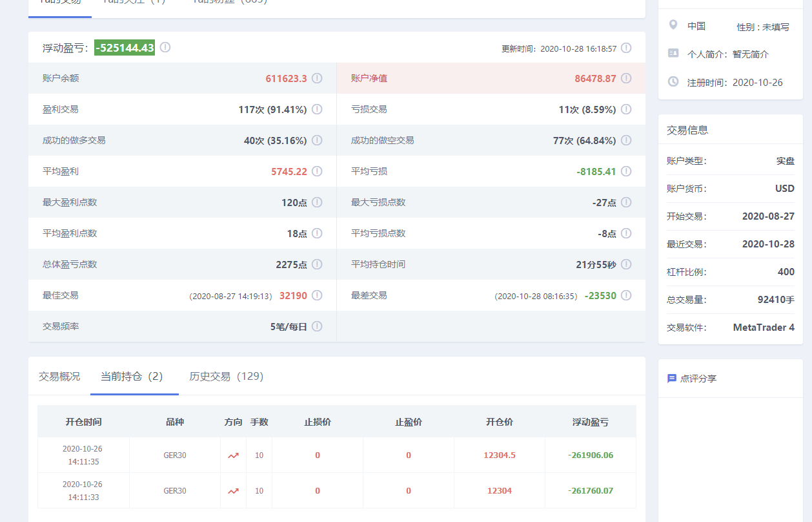Click best trade timestamp 2020-08-27 14:19:13
Screen dimensions: 812x522
[x=230, y=296]
